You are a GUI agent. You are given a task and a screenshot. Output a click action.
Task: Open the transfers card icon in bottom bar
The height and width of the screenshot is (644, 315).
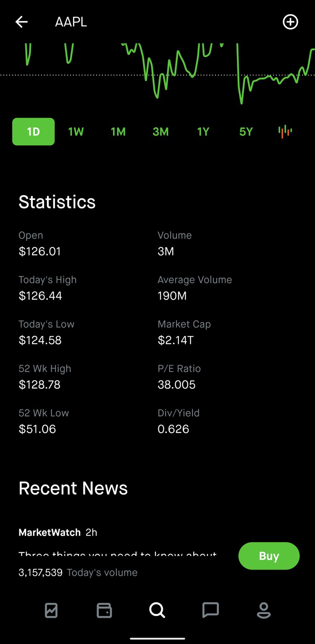[104, 611]
